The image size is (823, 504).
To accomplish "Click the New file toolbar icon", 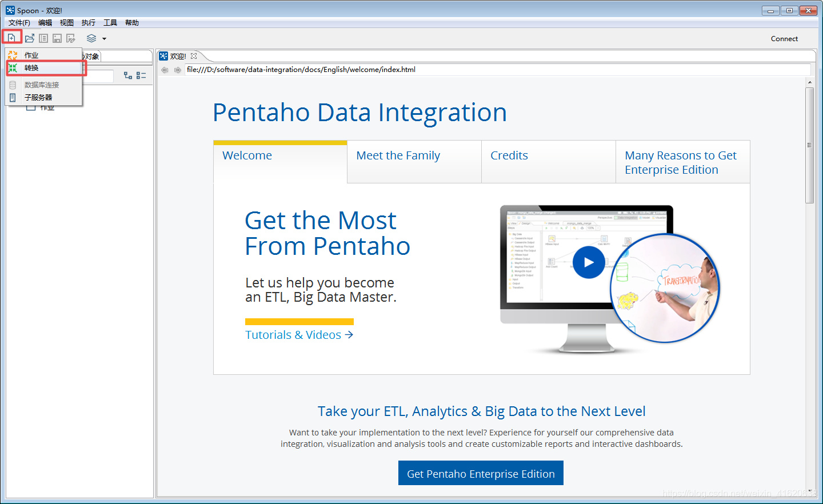I will 11,38.
